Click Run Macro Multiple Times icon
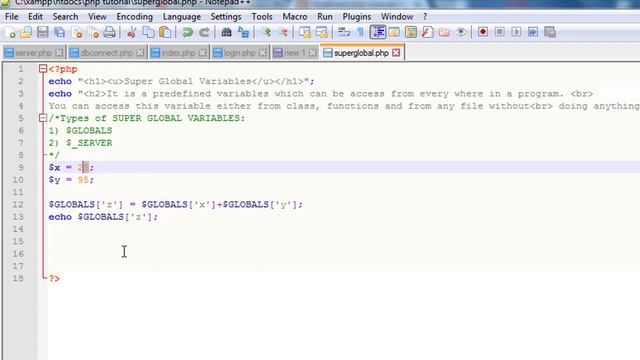This screenshot has height=360, width=640. [533, 32]
